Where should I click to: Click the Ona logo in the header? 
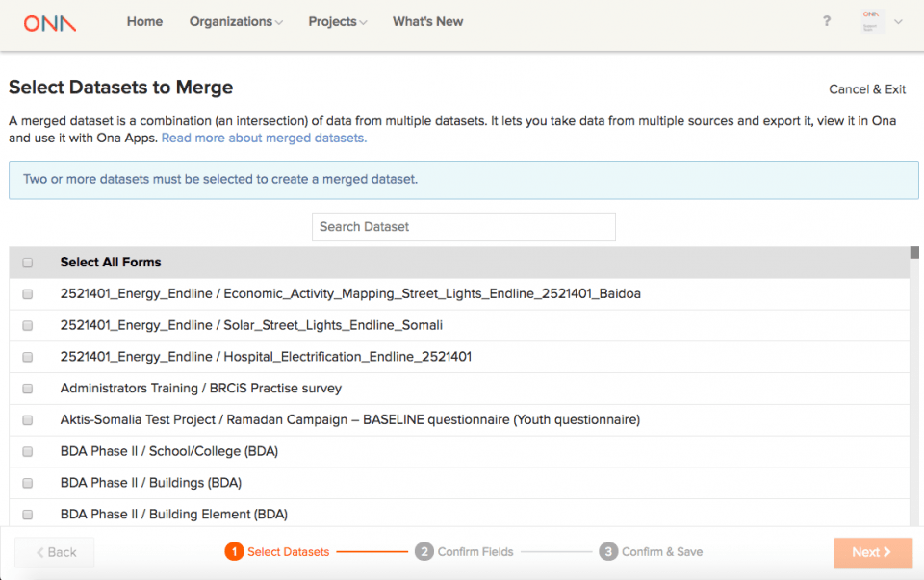[48, 22]
